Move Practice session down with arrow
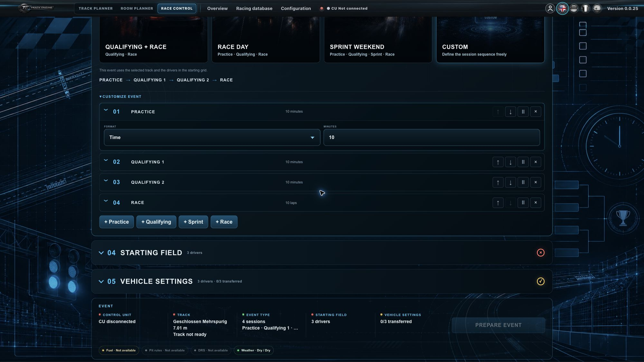The width and height of the screenshot is (644, 362). (x=510, y=112)
